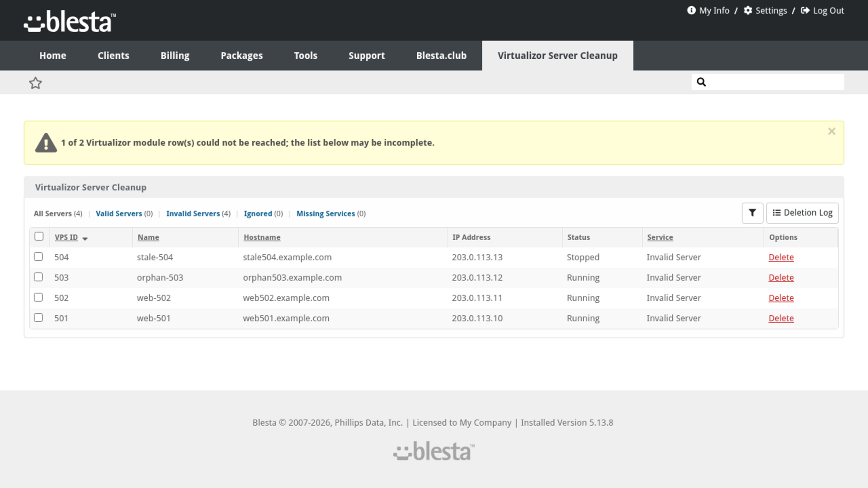Click the footer Blesta logo
The image size is (868, 488).
(434, 451)
